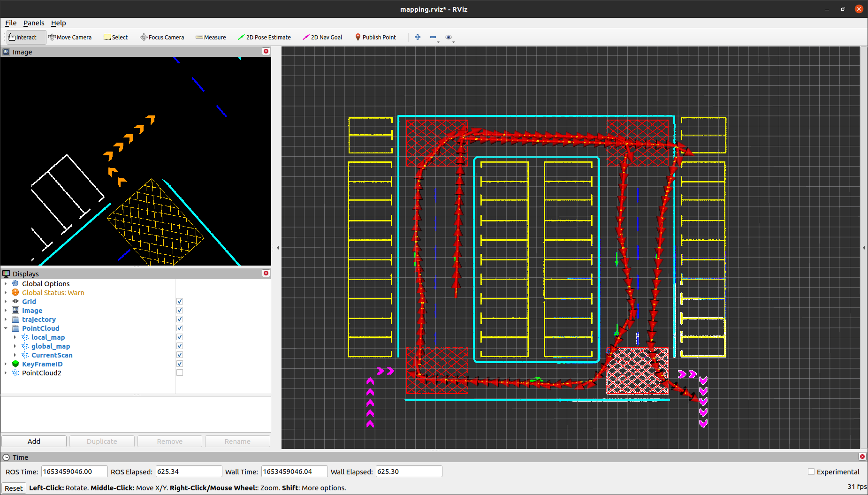Pick the Measure tool
The width and height of the screenshot is (868, 495).
coord(211,37)
